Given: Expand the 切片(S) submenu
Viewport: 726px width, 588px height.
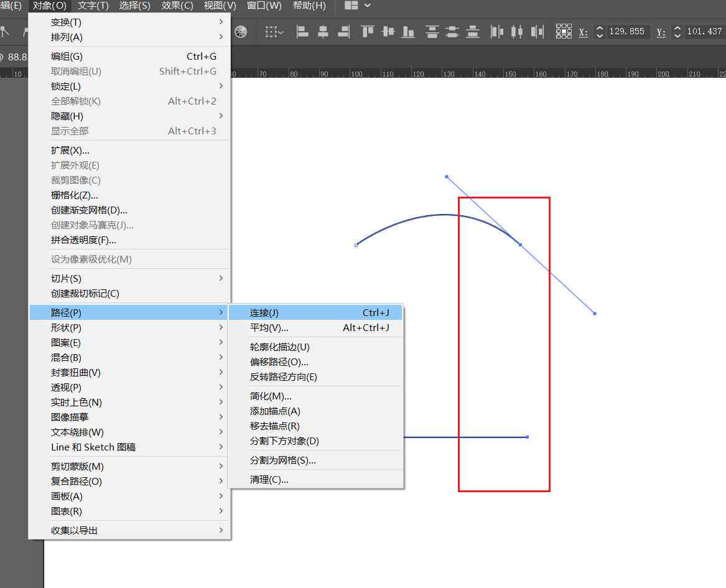Looking at the screenshot, I should tap(129, 278).
